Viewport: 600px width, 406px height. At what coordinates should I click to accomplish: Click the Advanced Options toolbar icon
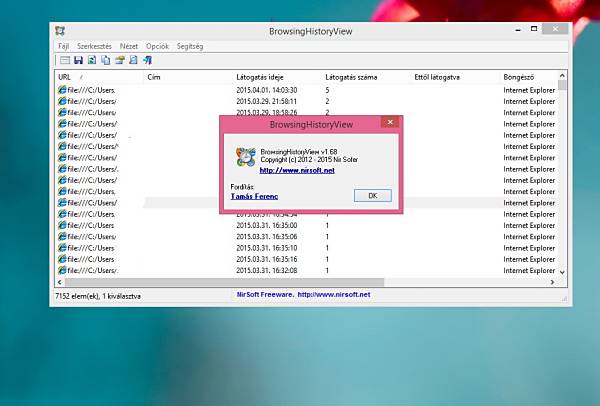(x=64, y=60)
